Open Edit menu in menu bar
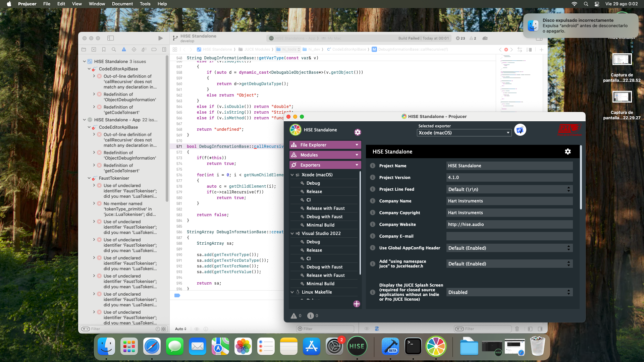This screenshot has width=644, height=362. pos(61,4)
